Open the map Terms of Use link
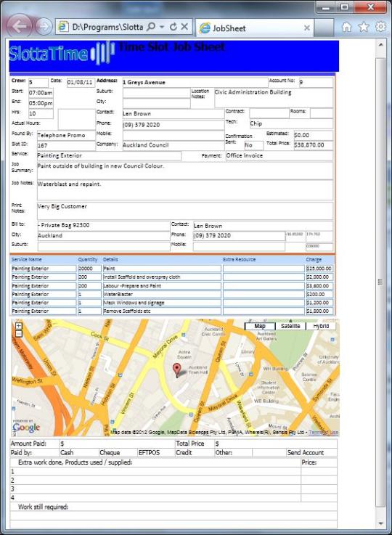 pos(324,433)
